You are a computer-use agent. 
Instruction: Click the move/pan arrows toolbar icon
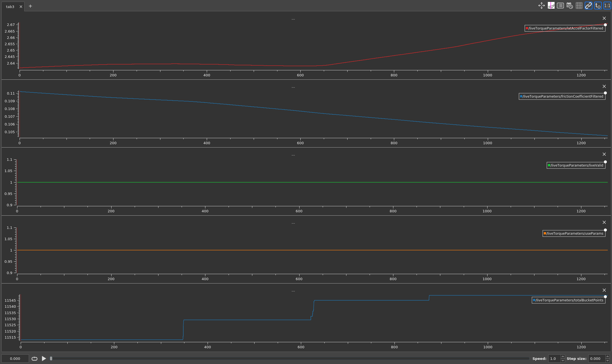[x=541, y=6]
